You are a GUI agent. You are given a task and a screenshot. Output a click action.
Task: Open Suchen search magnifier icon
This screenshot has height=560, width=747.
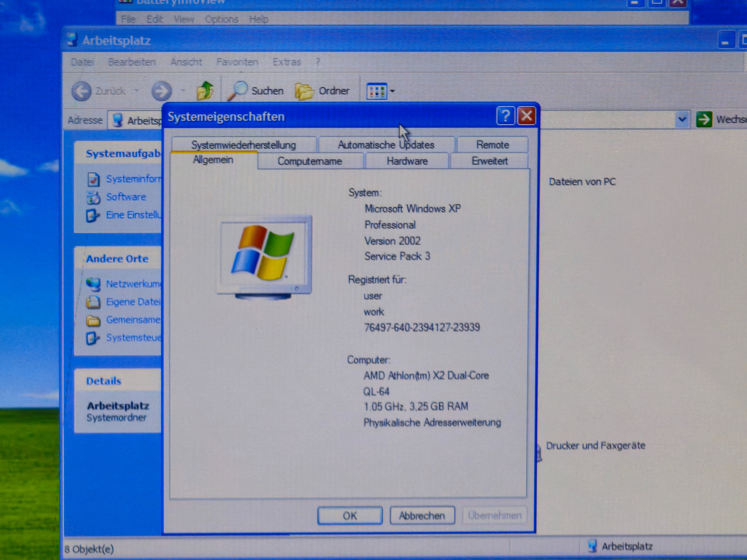238,91
